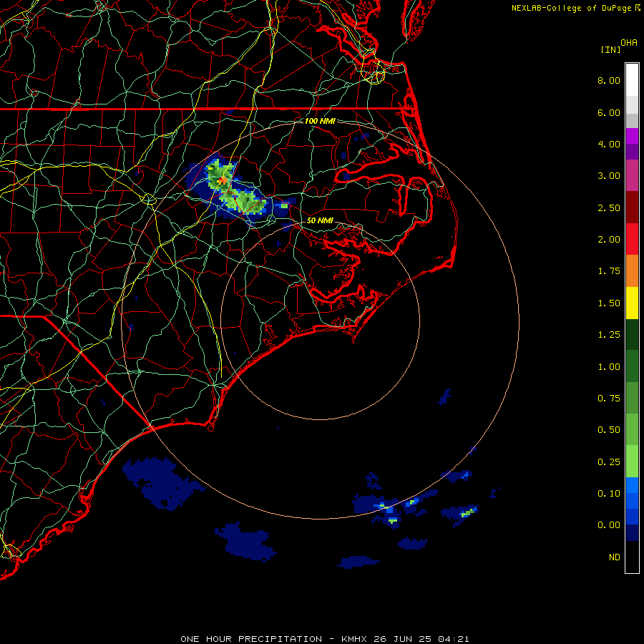Click the 6.00 legend value
The width and height of the screenshot is (644, 644).
(609, 112)
